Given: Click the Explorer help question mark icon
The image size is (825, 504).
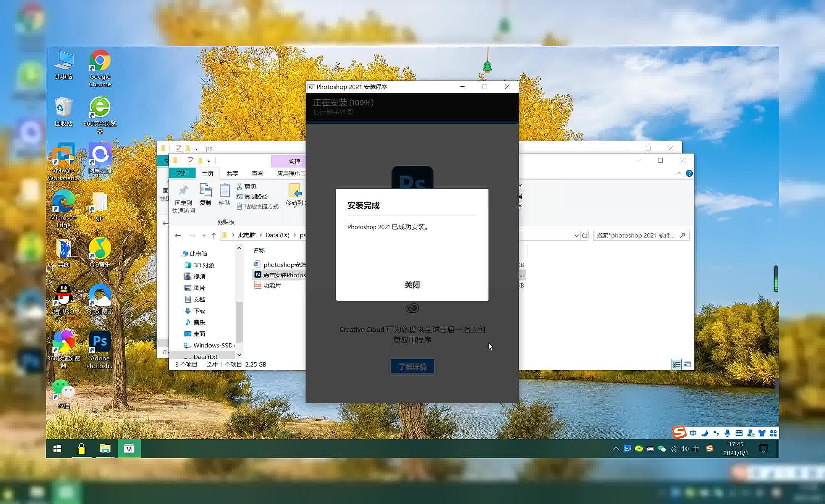Looking at the screenshot, I should [689, 173].
